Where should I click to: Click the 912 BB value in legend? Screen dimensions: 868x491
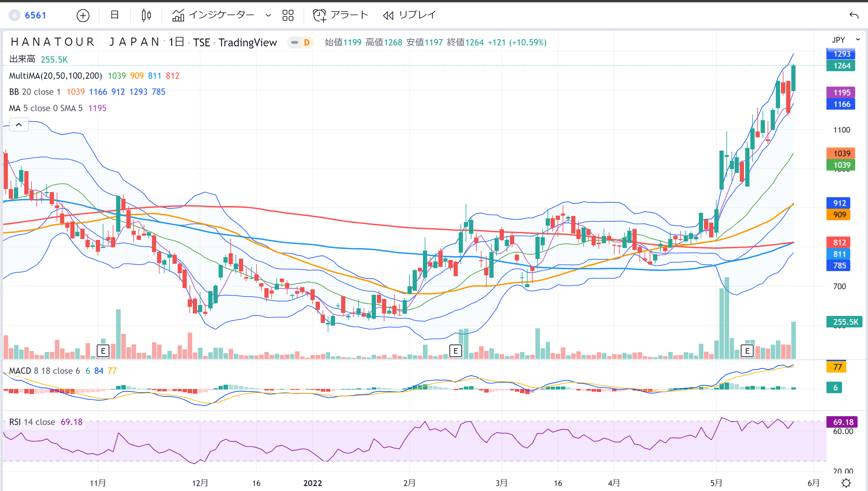click(x=118, y=92)
